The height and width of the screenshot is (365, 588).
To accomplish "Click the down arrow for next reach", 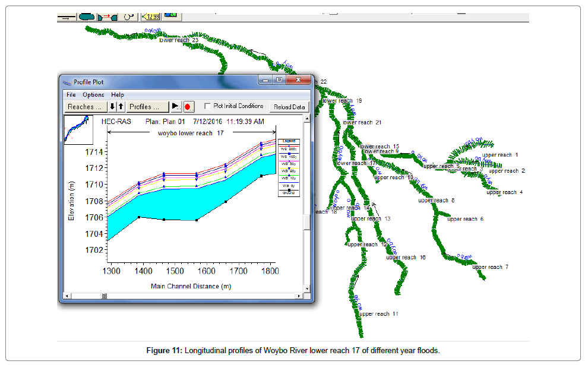I will point(112,107).
